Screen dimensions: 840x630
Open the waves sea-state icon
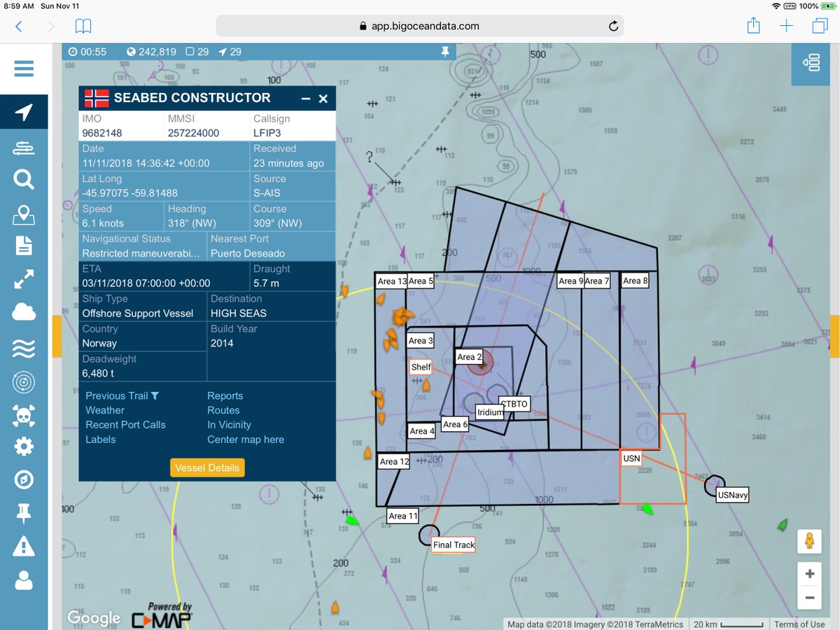coord(24,348)
